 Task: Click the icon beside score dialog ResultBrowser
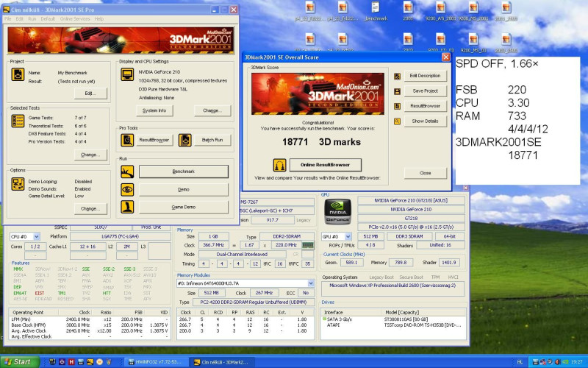click(x=397, y=106)
